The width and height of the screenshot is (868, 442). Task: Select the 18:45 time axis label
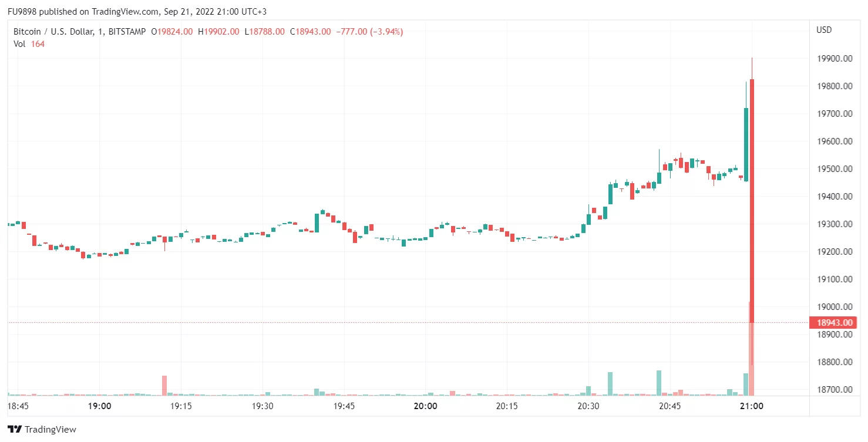(x=18, y=406)
